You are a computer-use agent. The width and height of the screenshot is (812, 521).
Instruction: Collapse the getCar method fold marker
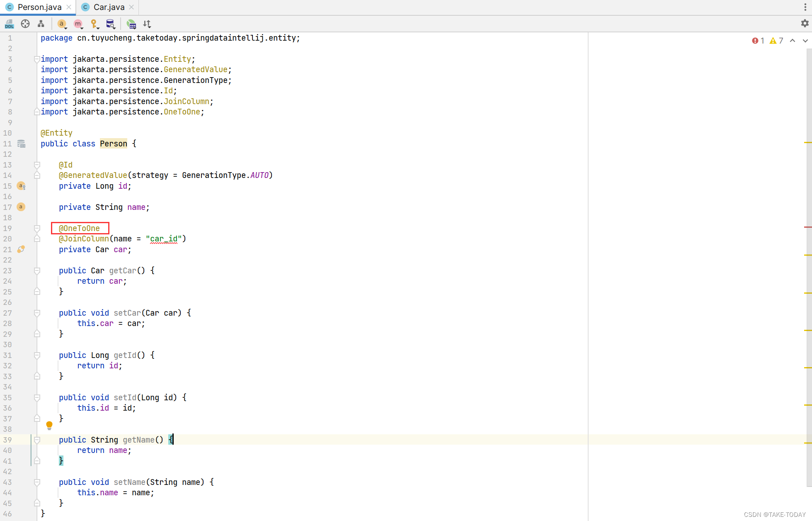coord(37,271)
